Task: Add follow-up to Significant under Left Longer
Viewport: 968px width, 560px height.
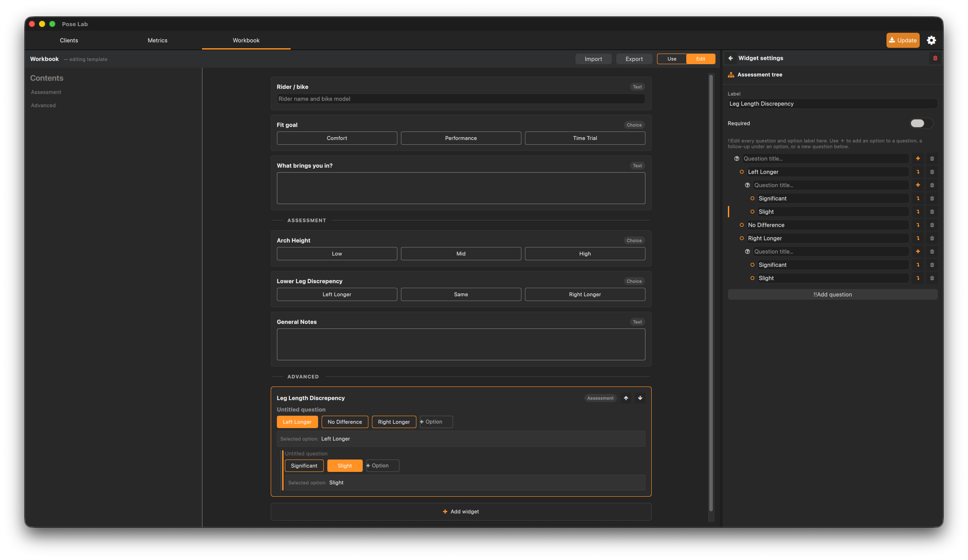Action: pos(918,198)
